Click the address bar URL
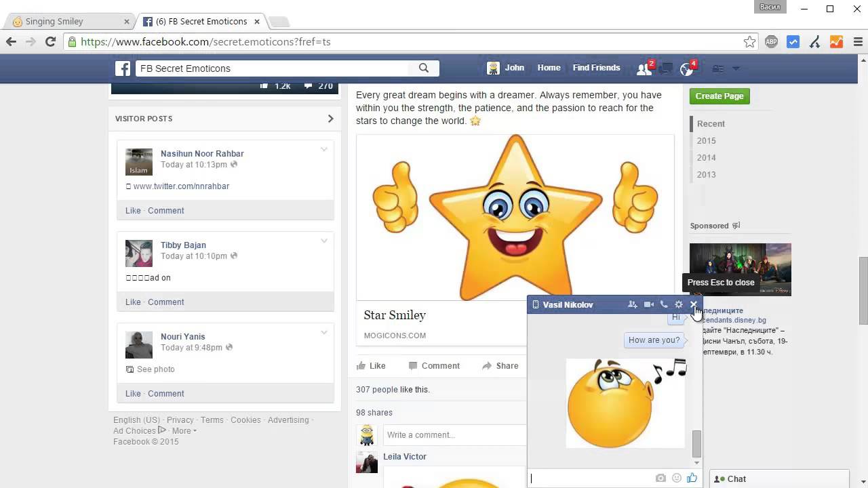The image size is (868, 488). pos(205,42)
